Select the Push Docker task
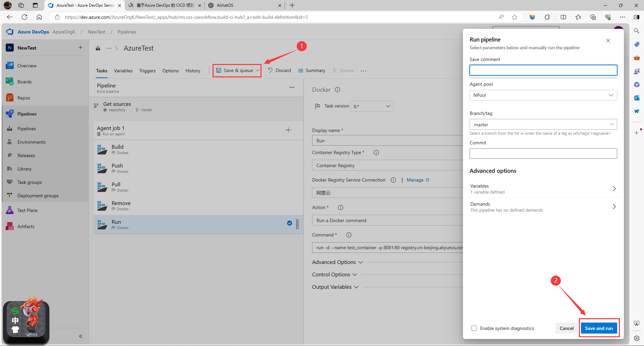This screenshot has height=346, width=644. click(198, 168)
